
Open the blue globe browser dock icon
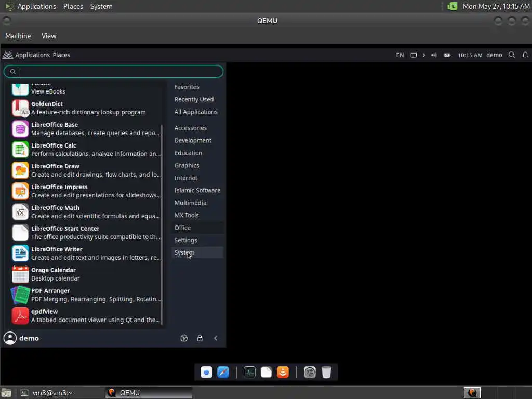[x=206, y=372]
